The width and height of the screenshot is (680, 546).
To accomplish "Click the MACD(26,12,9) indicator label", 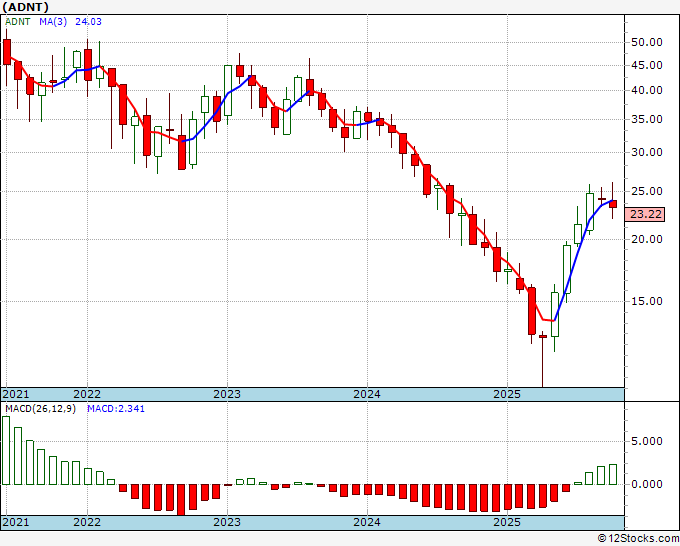I will click(x=40, y=409).
